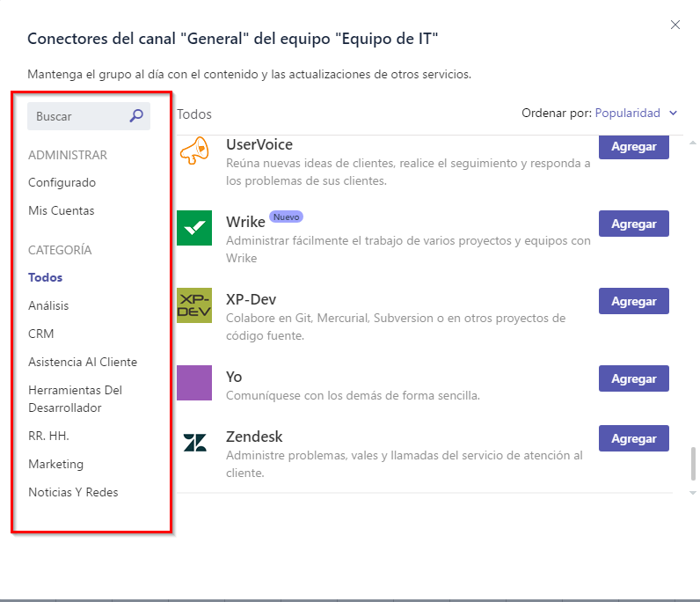Image resolution: width=700 pixels, height=602 pixels.
Task: Click the ADMINISTRAR section header
Action: 68,155
